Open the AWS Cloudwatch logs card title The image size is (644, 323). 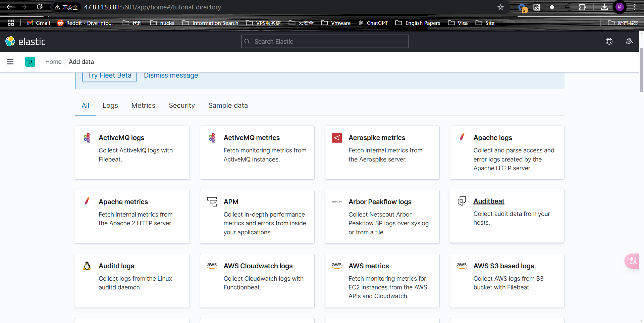pos(258,266)
